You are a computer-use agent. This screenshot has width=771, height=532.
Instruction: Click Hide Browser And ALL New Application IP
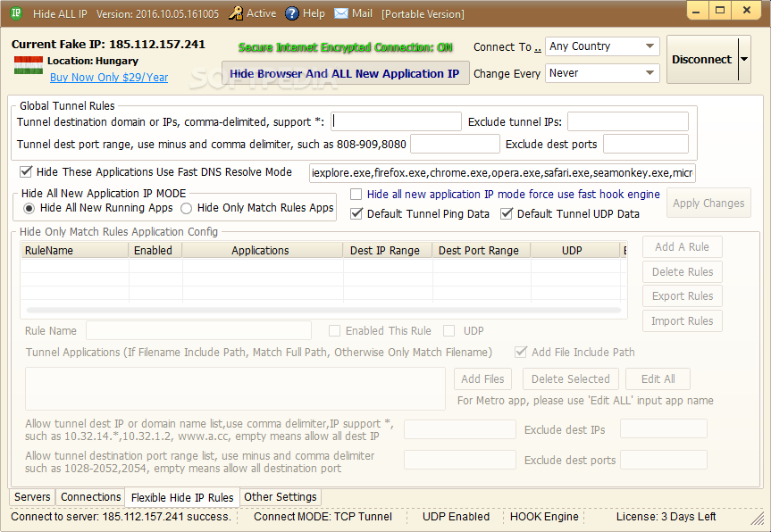(x=345, y=74)
